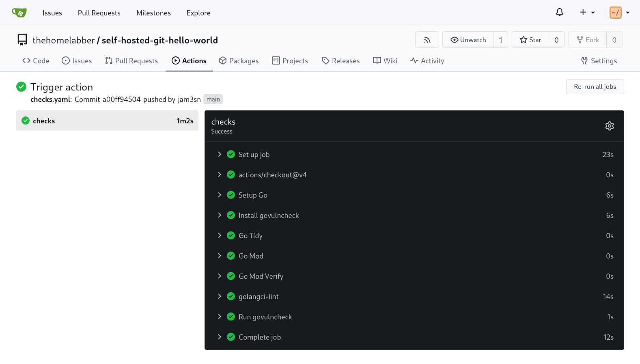Open the Wiki tab
Image resolution: width=640 pixels, height=364 pixels.
click(x=385, y=61)
